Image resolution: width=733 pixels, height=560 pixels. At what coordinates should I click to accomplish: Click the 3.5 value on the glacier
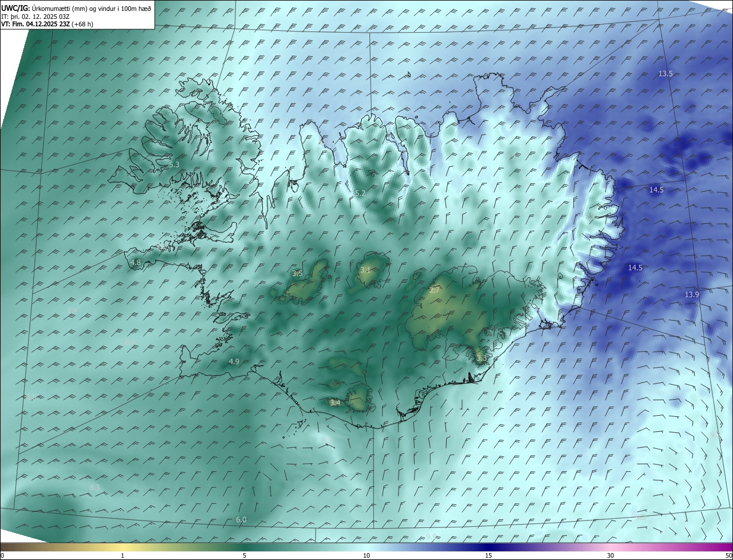pyautogui.click(x=297, y=274)
